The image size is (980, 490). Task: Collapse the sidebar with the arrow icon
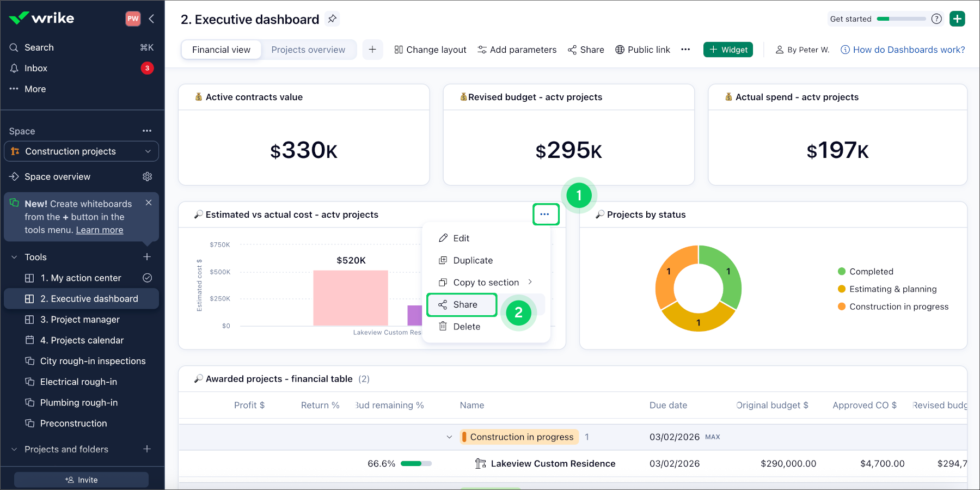pyautogui.click(x=151, y=19)
